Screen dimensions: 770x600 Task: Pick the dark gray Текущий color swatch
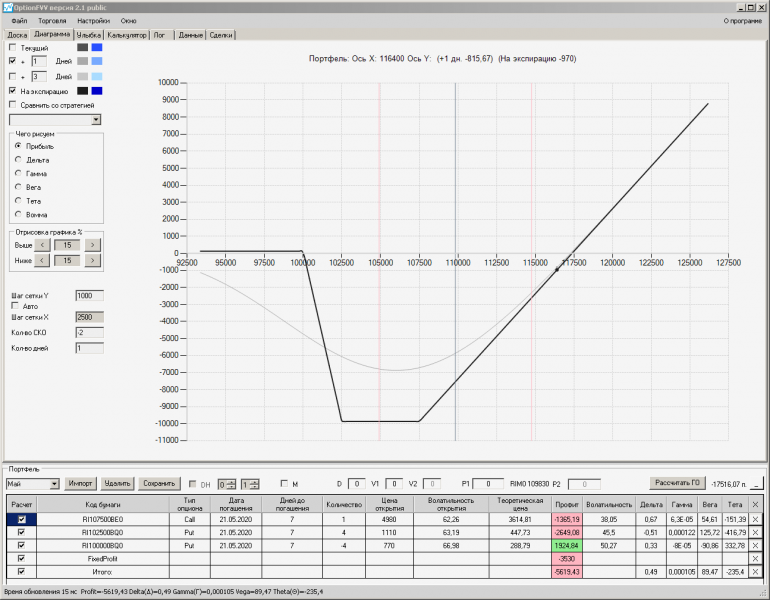(82, 48)
